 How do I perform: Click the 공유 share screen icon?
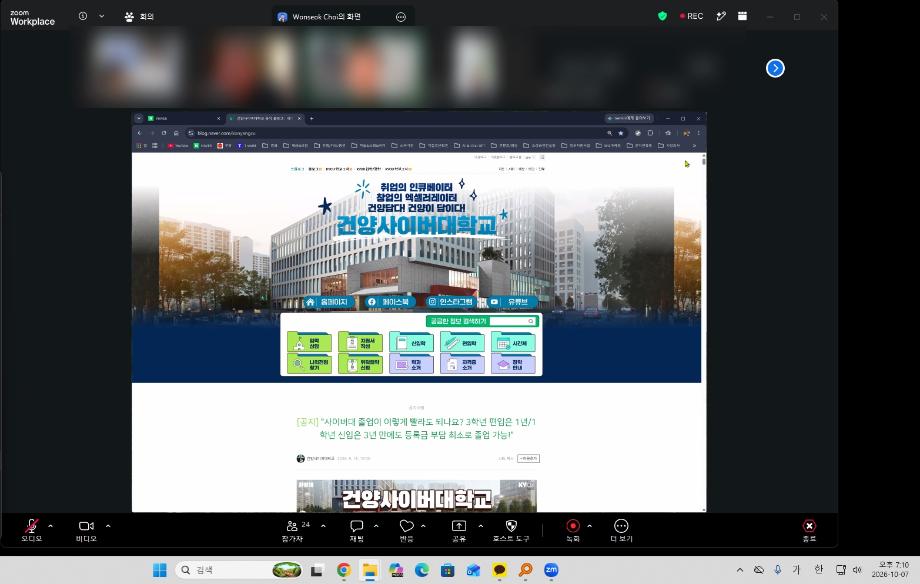[459, 526]
